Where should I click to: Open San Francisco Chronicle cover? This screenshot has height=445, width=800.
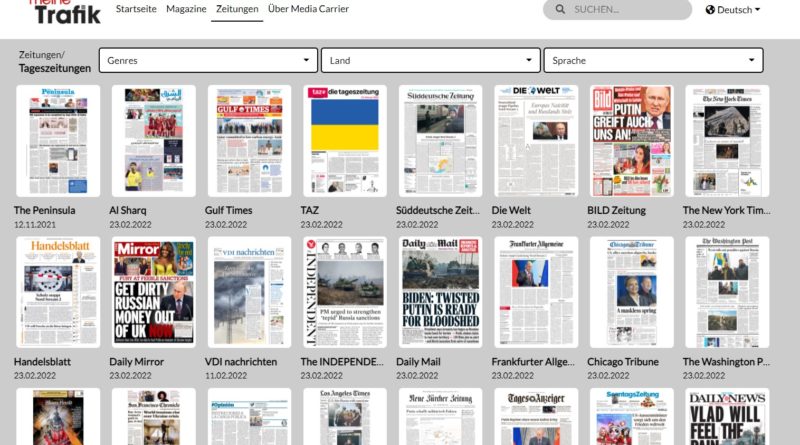(x=154, y=416)
